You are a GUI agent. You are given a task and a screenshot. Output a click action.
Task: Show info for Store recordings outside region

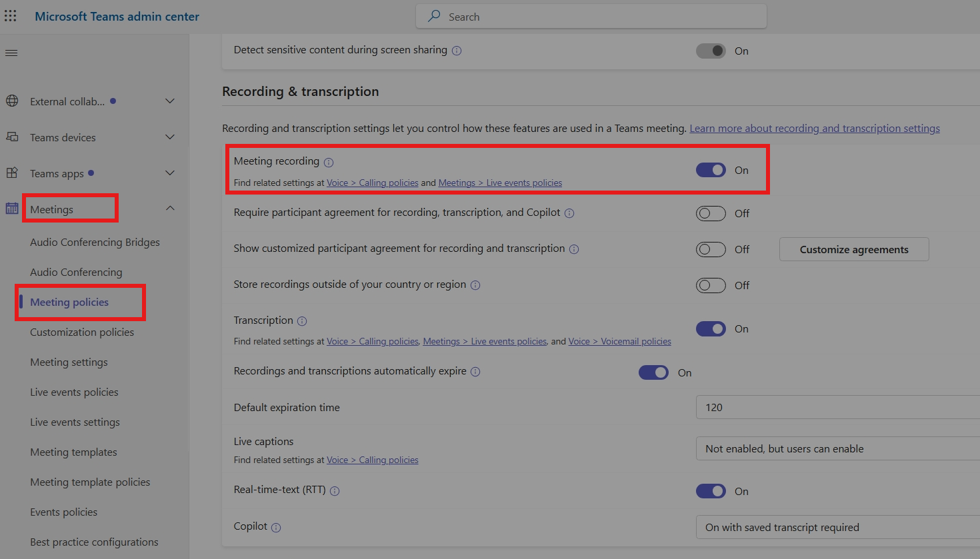pos(475,285)
